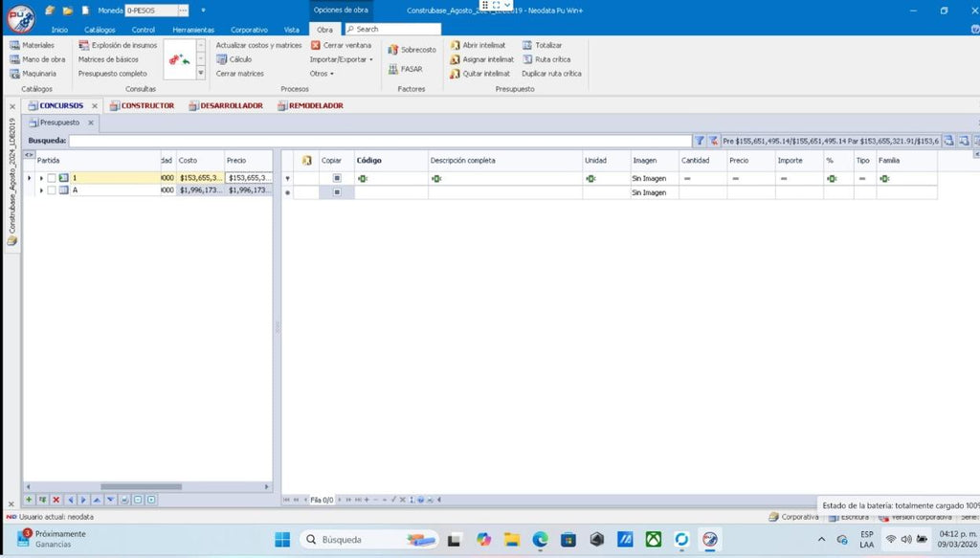Click Quitar intelimat
Viewport: 980px width, 558px height.
click(x=480, y=74)
